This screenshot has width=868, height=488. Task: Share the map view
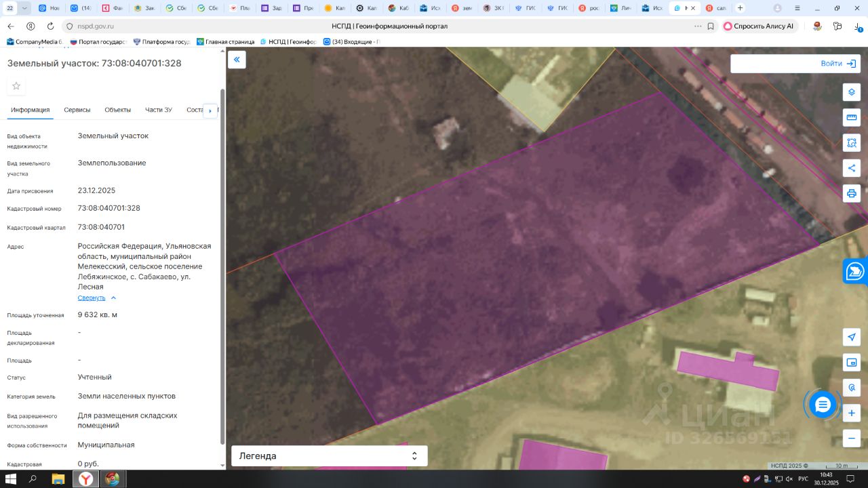(852, 168)
